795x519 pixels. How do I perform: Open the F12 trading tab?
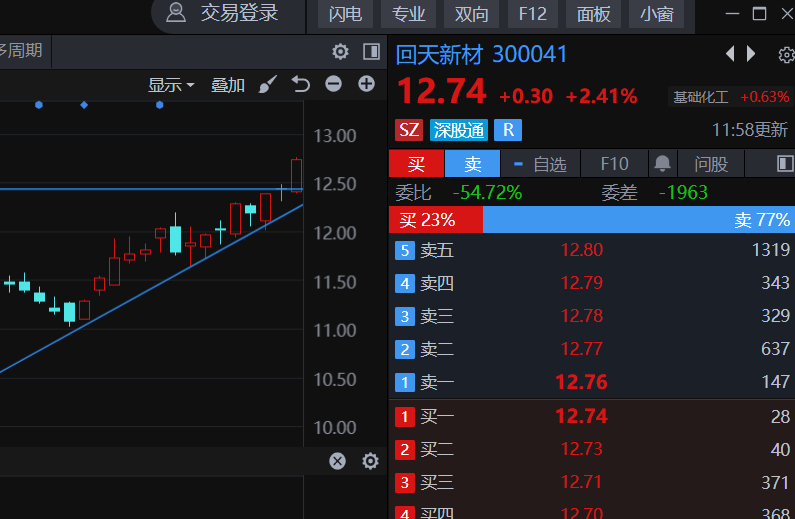[533, 14]
